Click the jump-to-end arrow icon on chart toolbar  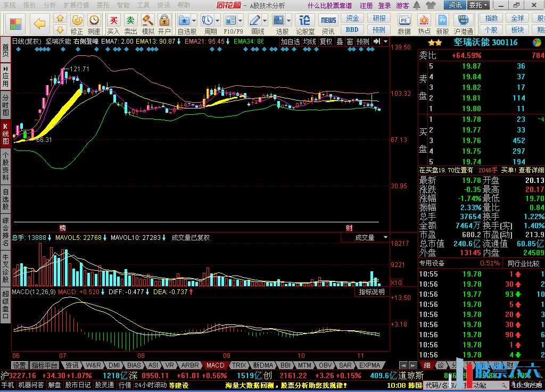(x=376, y=41)
